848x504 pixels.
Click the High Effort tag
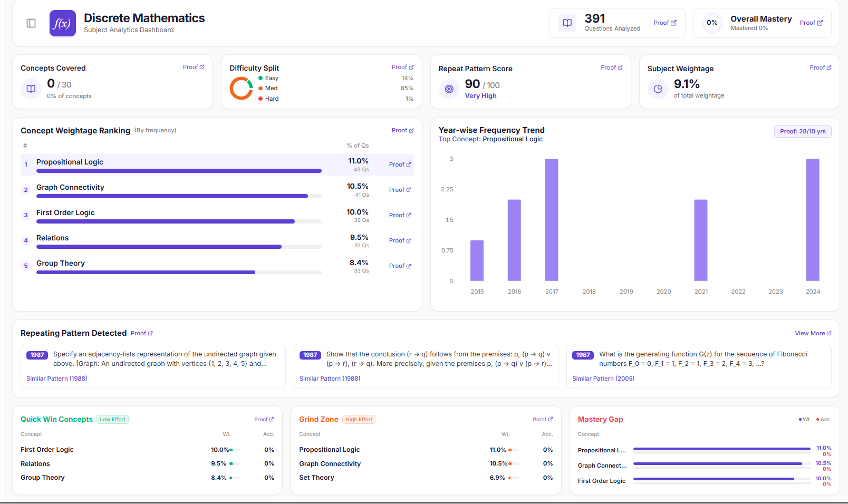point(359,420)
